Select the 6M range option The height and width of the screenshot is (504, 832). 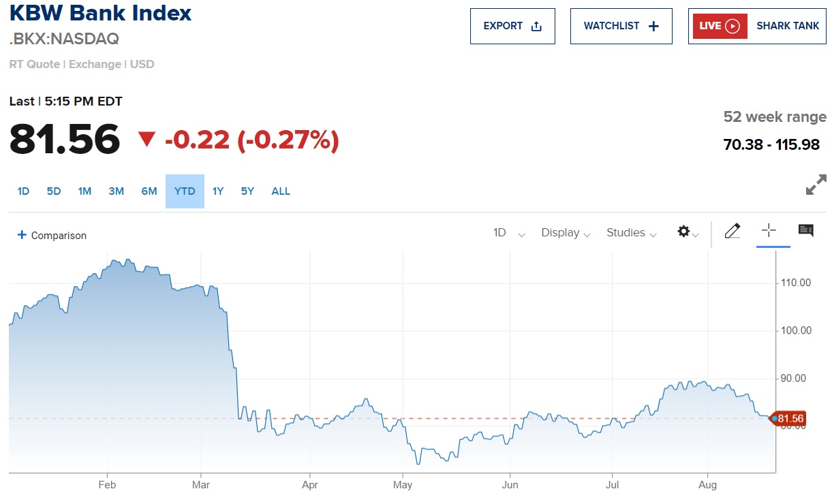coord(149,191)
